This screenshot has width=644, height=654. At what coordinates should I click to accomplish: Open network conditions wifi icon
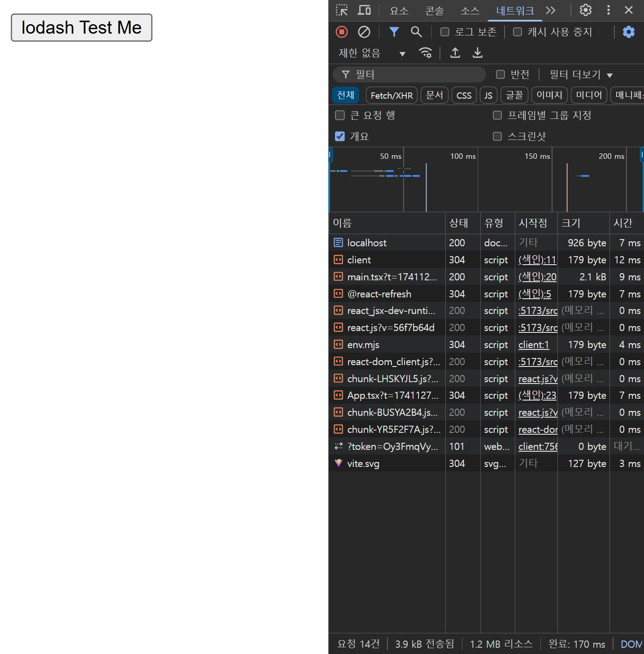click(425, 53)
